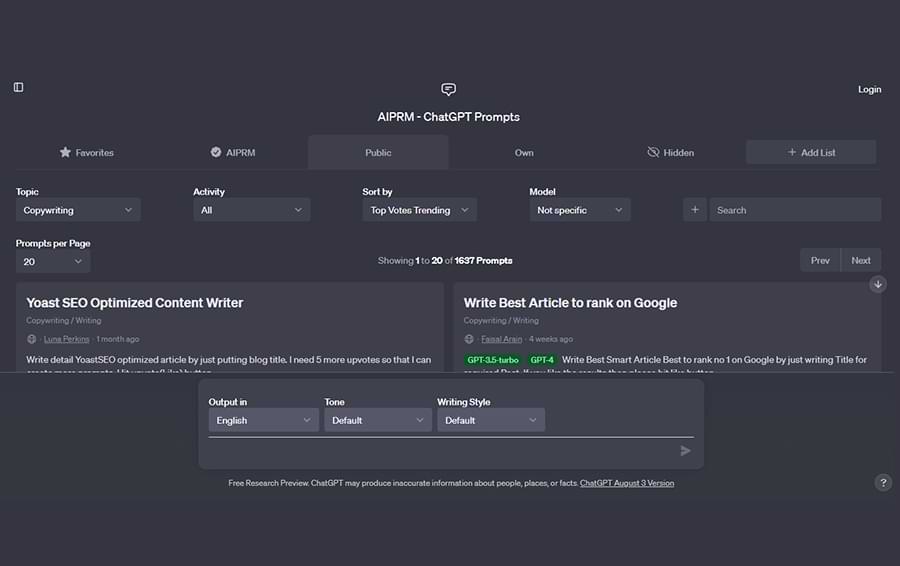The width and height of the screenshot is (900, 566).
Task: Go to Prev page of prompts
Action: [x=820, y=261]
